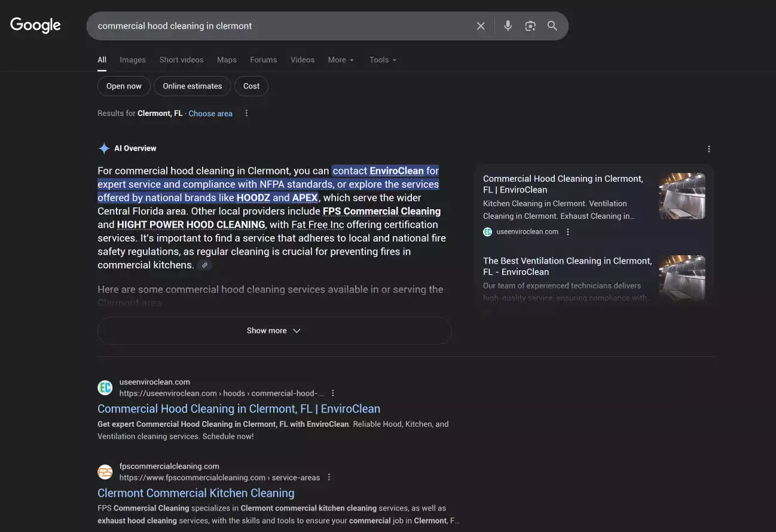Image resolution: width=776 pixels, height=532 pixels.
Task: Open Commercial Hood Cleaning EnviroClean source card
Action: coord(563,184)
